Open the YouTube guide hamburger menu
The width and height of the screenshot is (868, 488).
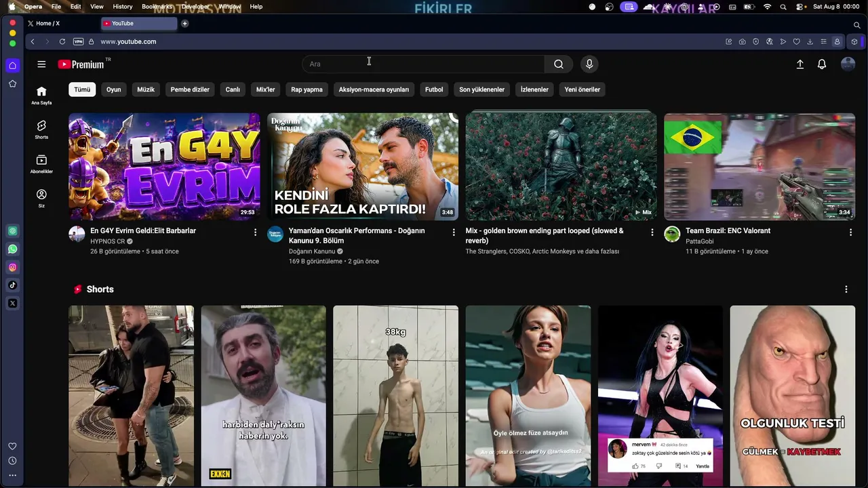coord(41,64)
